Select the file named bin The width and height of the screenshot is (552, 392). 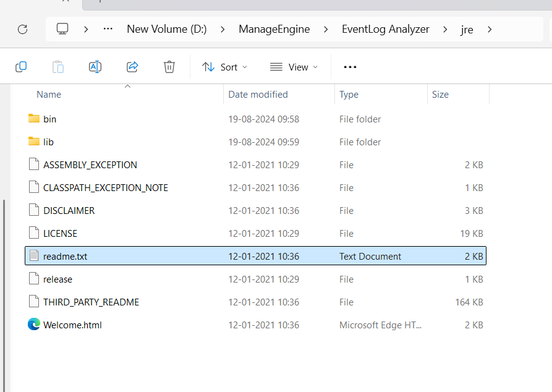[49, 119]
